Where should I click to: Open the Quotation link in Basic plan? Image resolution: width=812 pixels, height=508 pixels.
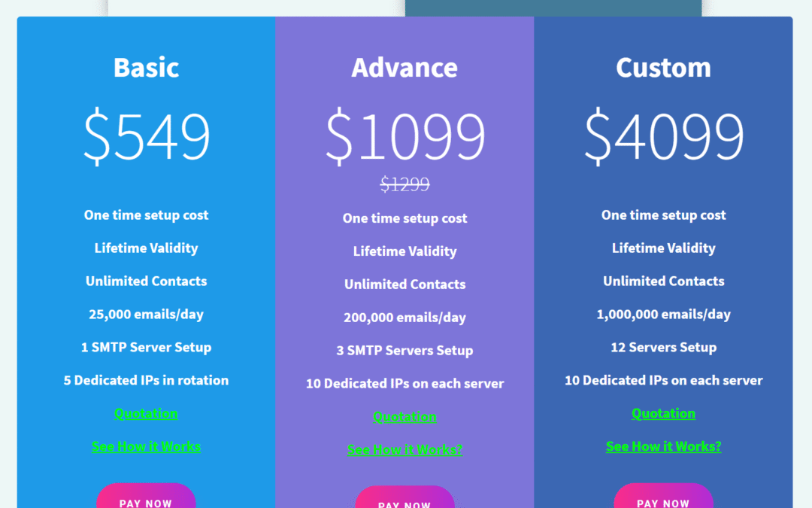146,413
